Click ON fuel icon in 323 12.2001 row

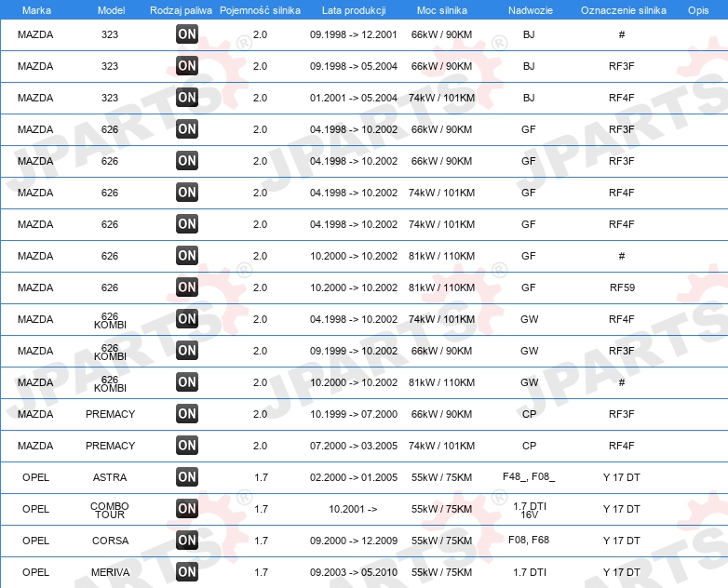(187, 34)
